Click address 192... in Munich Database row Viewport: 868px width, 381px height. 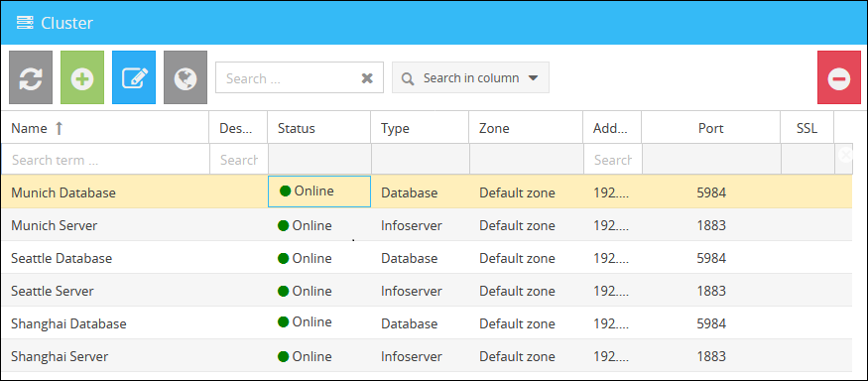pyautogui.click(x=611, y=192)
